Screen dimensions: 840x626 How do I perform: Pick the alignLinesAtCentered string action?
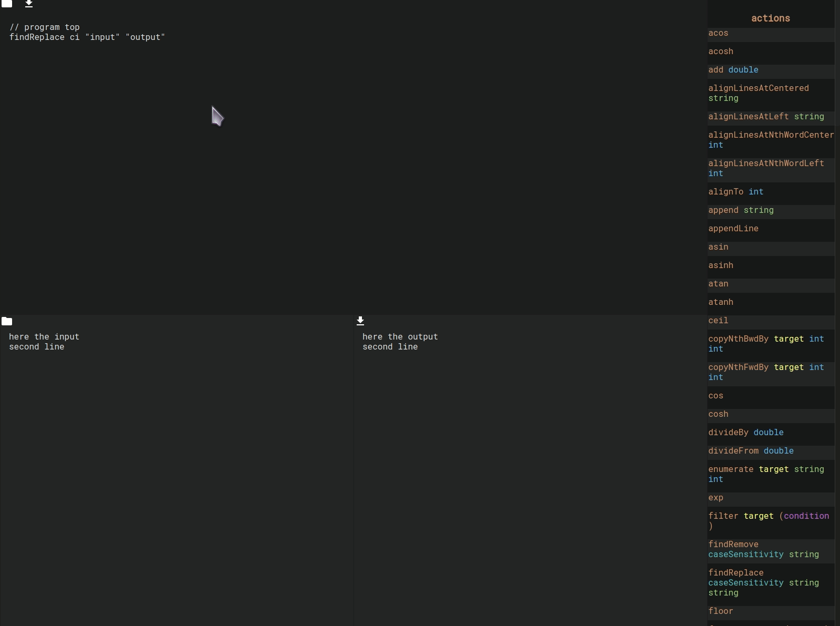(x=758, y=93)
